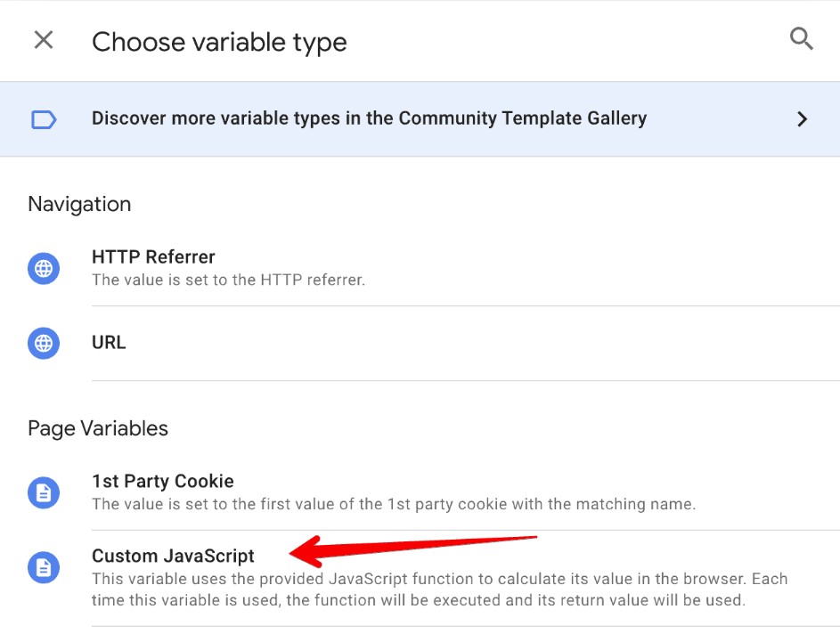The image size is (840, 634).
Task: Select the HTTP Referrer globe icon
Action: click(x=44, y=268)
